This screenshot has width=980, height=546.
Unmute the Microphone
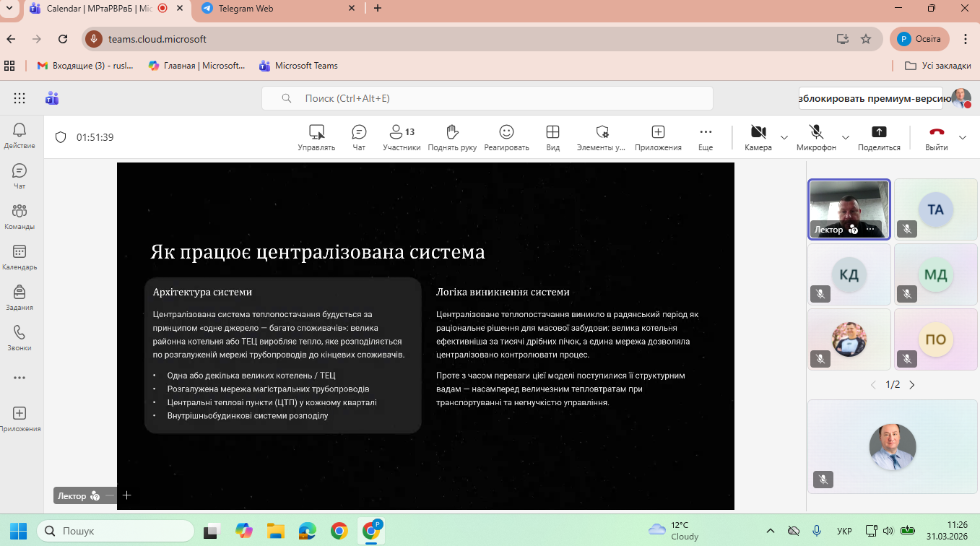tap(816, 137)
